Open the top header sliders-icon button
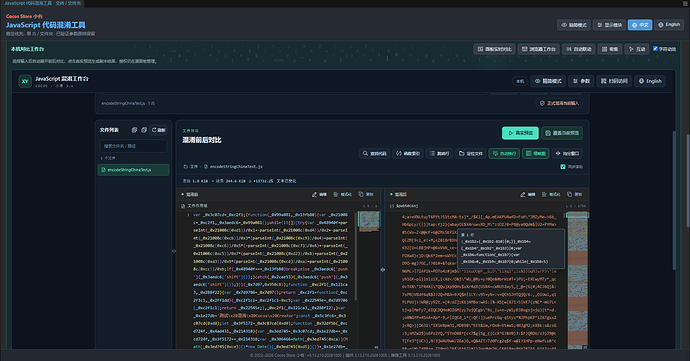Screen dimensions: 690x361 (609, 25)
